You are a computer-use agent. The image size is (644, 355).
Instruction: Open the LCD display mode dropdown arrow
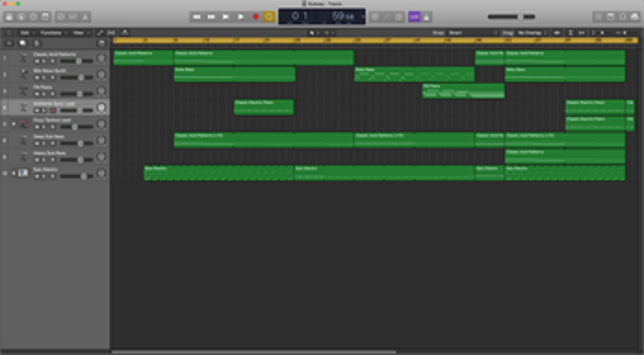tap(363, 17)
